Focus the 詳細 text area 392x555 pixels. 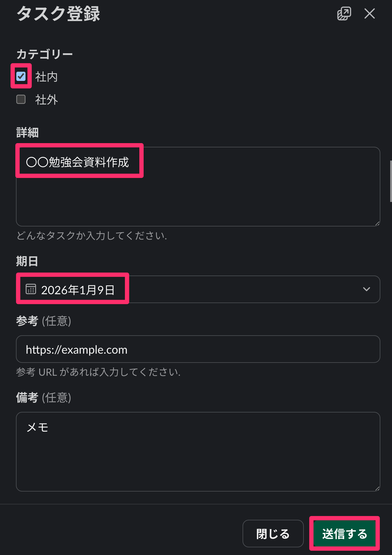point(198,196)
